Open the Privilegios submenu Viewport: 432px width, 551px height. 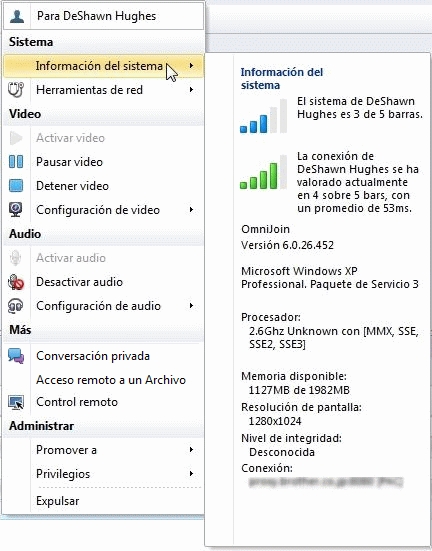coord(103,474)
